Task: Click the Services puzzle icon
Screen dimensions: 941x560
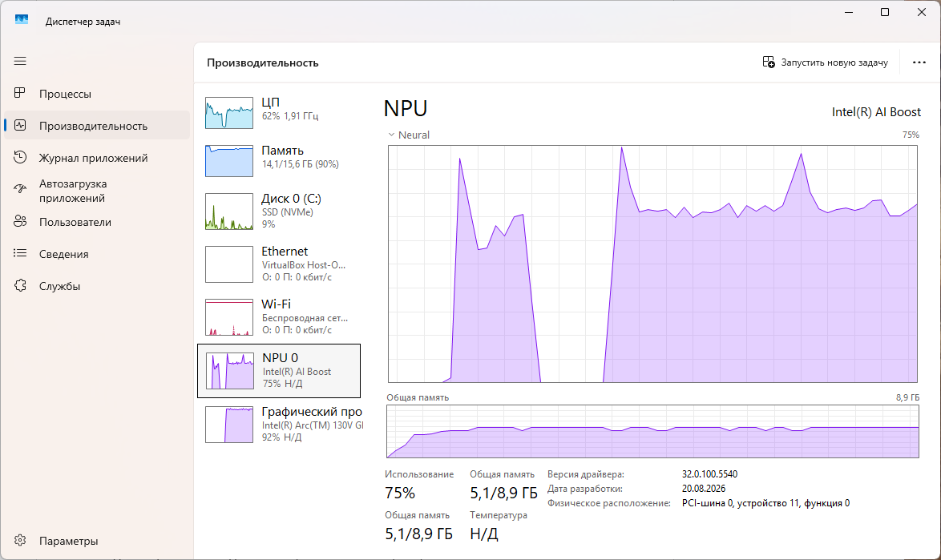Action: pyautogui.click(x=20, y=285)
